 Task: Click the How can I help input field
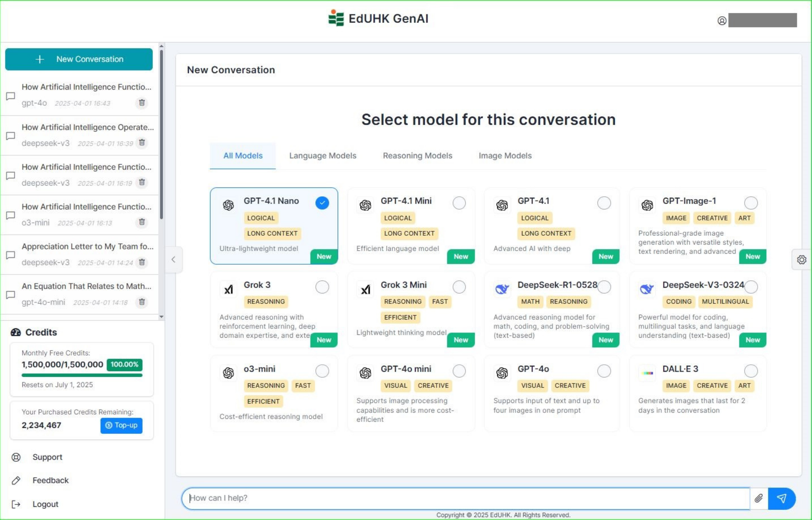coord(466,498)
